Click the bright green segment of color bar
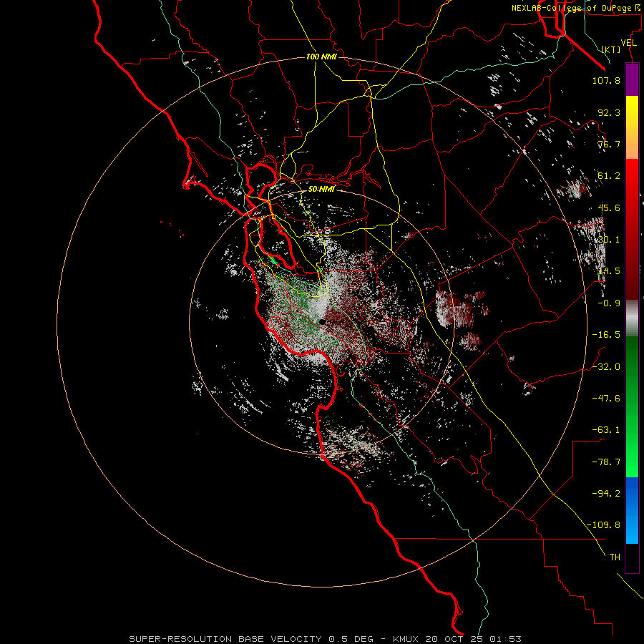Screen dimensions: 644x644 click(x=632, y=452)
